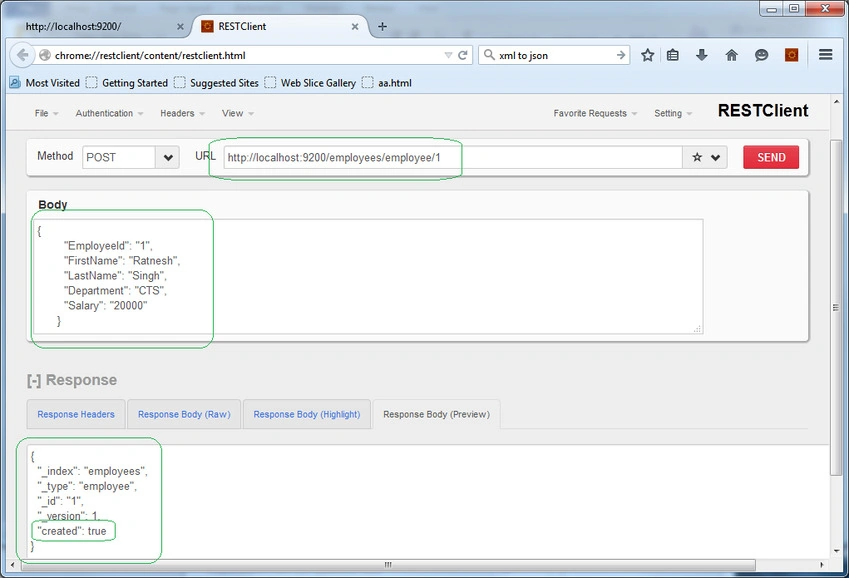This screenshot has width=849, height=578.
Task: Click the horizontal page scrollbar
Action: click(x=388, y=565)
